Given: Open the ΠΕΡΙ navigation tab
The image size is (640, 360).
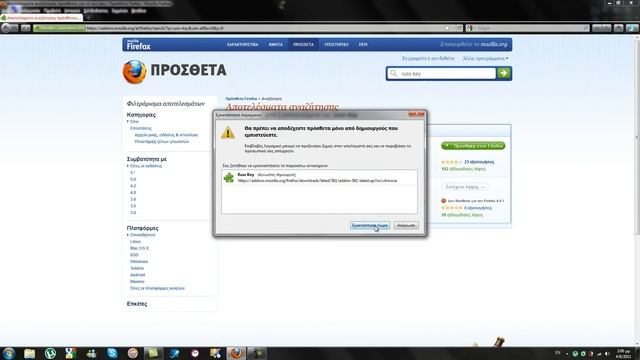Looking at the screenshot, I should tap(363, 44).
